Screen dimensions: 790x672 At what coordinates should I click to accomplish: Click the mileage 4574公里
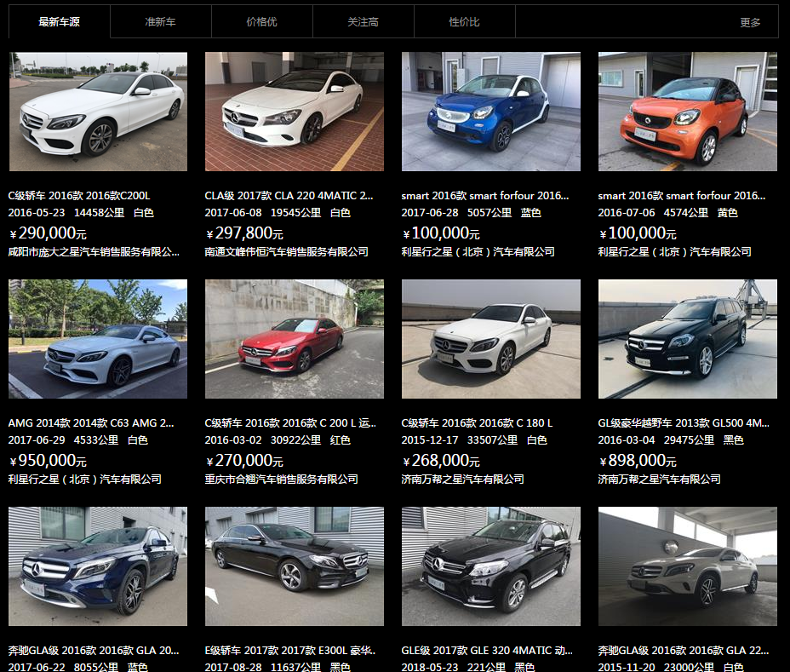pos(685,213)
